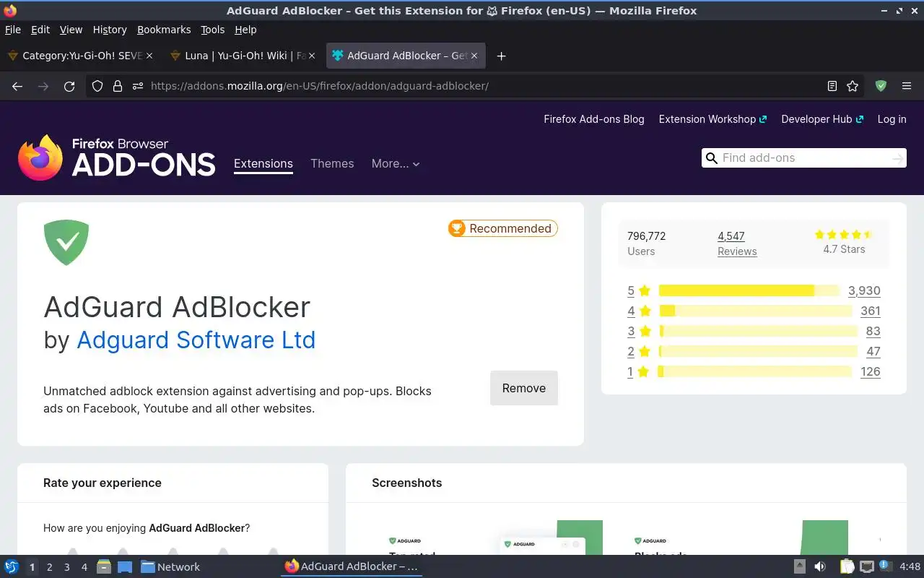This screenshot has height=578, width=924.
Task: Filter reviews by the 3 star rating bar
Action: pyautogui.click(x=758, y=331)
